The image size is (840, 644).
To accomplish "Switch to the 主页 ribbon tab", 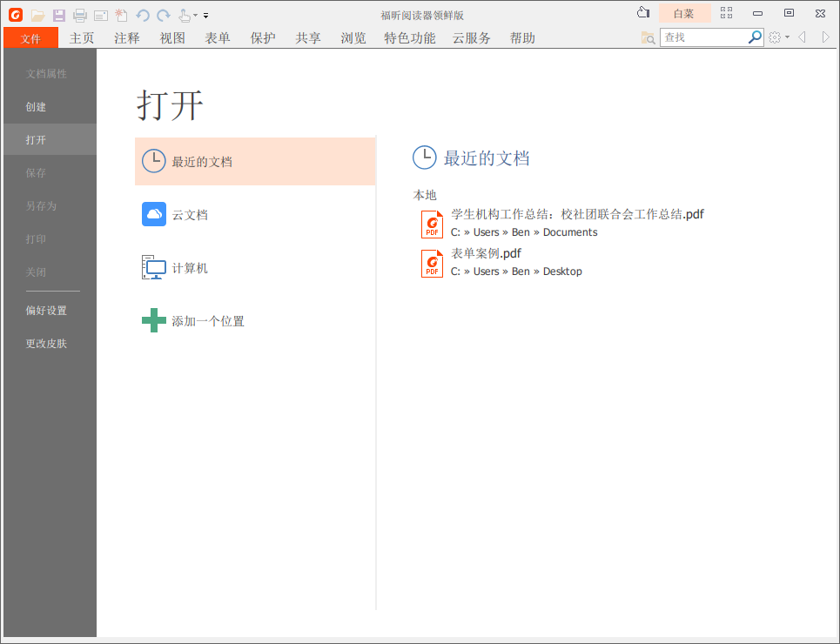I will point(81,37).
